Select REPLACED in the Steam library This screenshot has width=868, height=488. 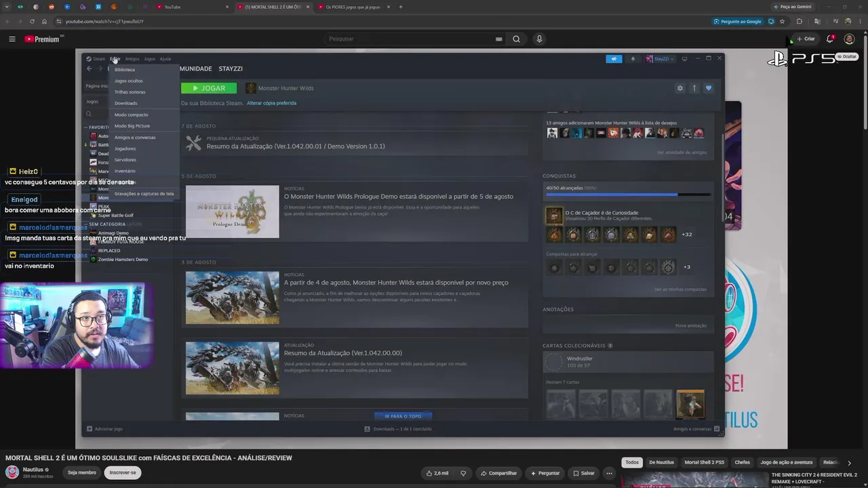tap(108, 251)
